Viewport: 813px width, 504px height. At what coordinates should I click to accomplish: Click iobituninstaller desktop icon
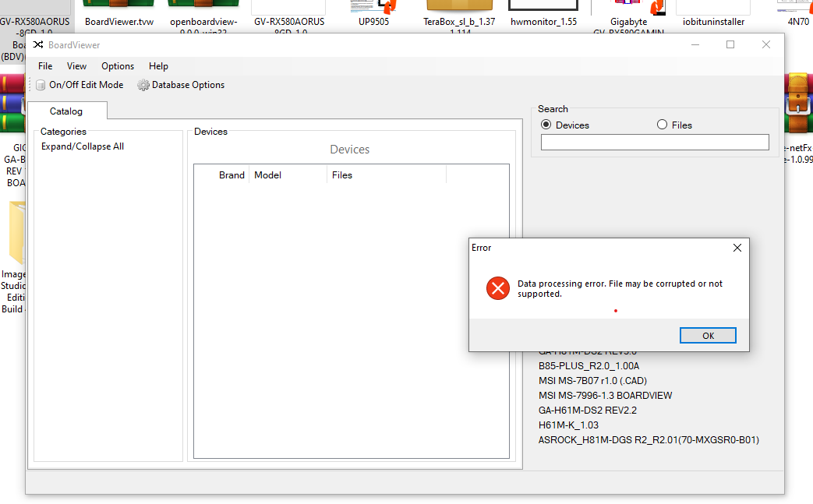(713, 15)
